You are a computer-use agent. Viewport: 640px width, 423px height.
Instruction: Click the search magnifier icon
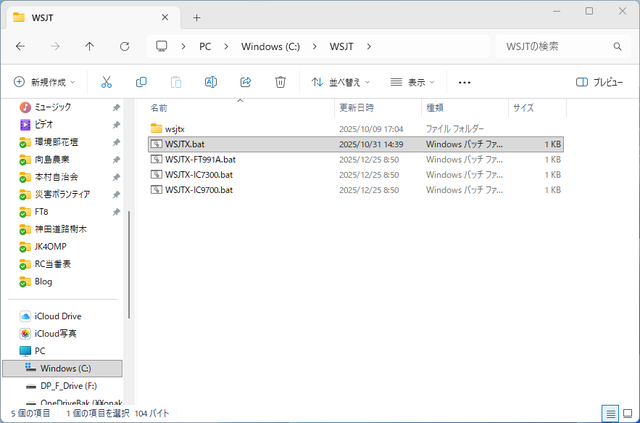(617, 47)
